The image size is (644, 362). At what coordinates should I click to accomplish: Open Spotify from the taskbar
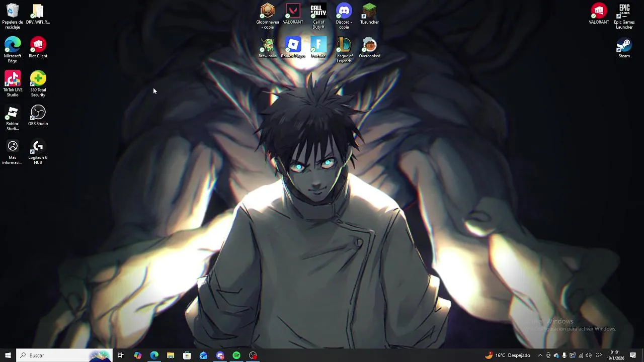[x=236, y=355]
